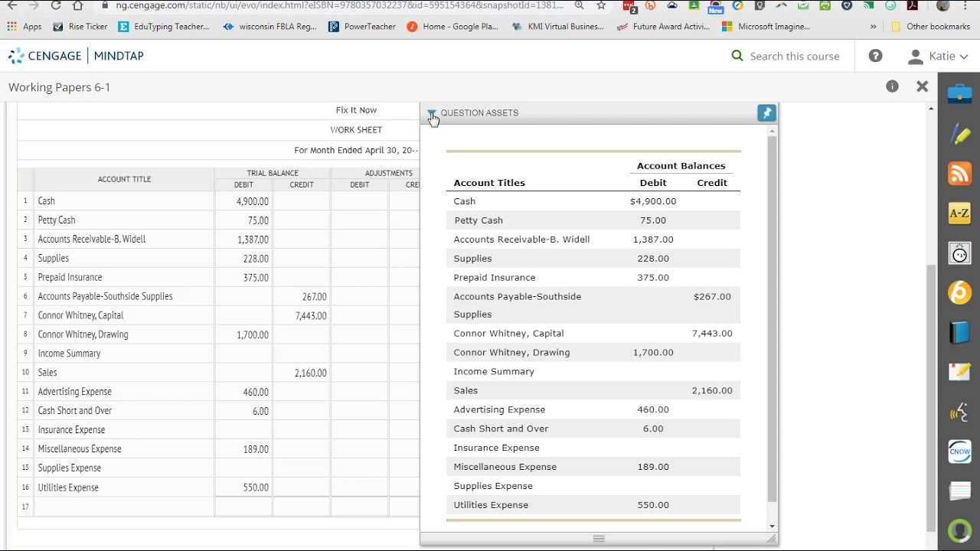Click the Search this course field
This screenshot has width=980, height=551.
click(794, 56)
